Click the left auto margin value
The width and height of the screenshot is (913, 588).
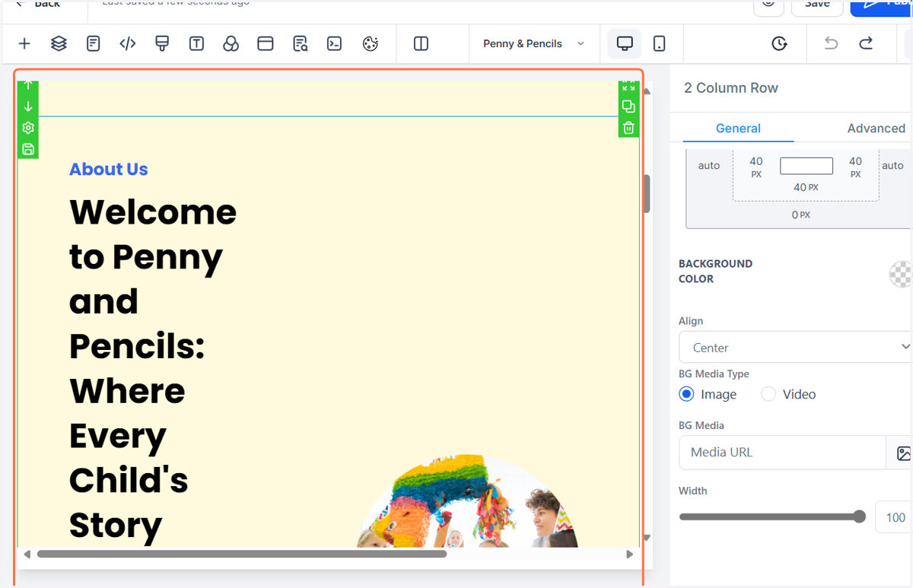[x=709, y=165]
